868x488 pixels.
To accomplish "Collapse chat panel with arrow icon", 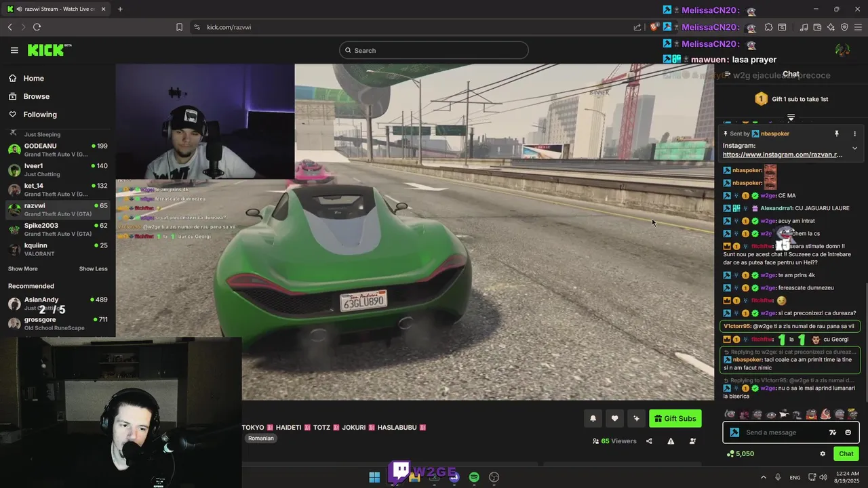I will click(727, 75).
